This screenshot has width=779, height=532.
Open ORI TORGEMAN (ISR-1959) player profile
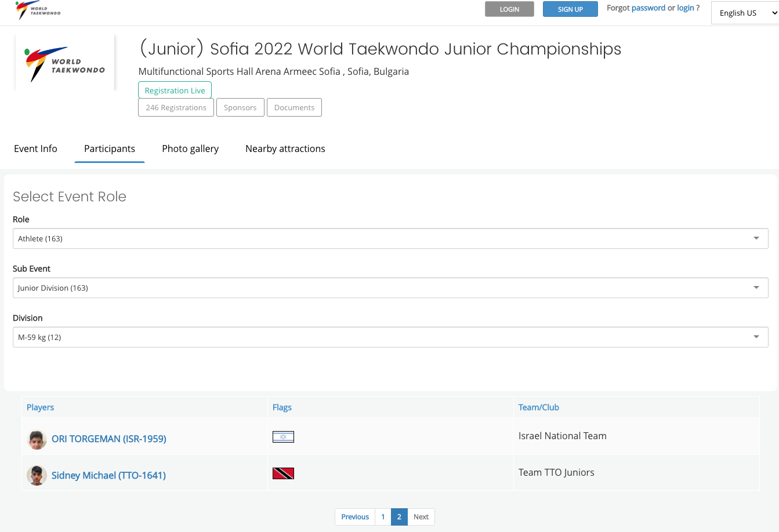109,439
